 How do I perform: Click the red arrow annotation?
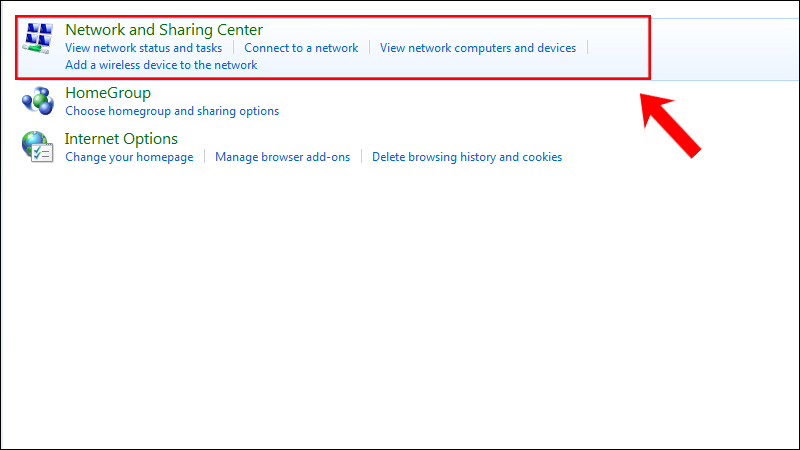point(672,124)
